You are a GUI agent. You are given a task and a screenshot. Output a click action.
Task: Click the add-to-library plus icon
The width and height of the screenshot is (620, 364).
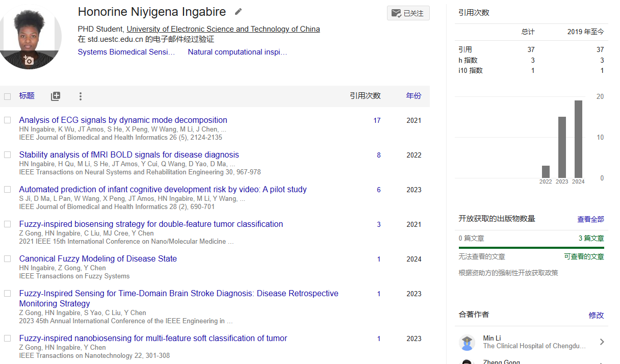56,96
